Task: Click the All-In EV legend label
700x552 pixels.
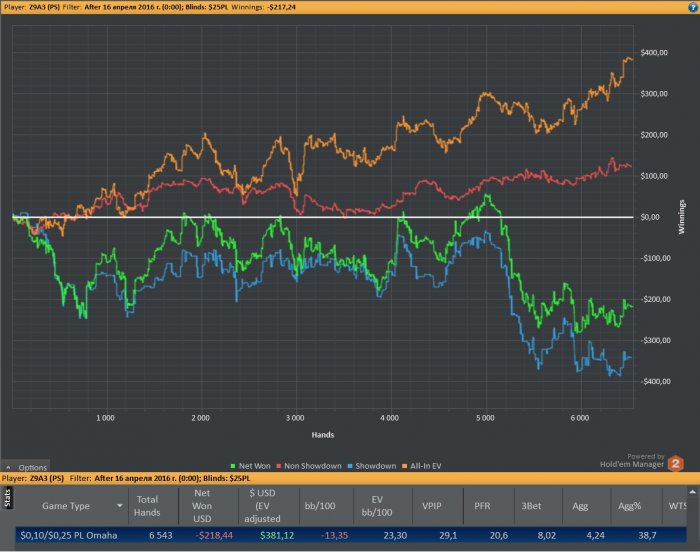Action: pos(426,466)
